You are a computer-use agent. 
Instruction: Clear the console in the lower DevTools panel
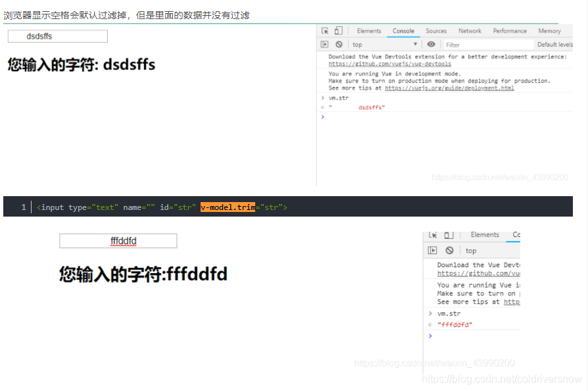point(449,250)
